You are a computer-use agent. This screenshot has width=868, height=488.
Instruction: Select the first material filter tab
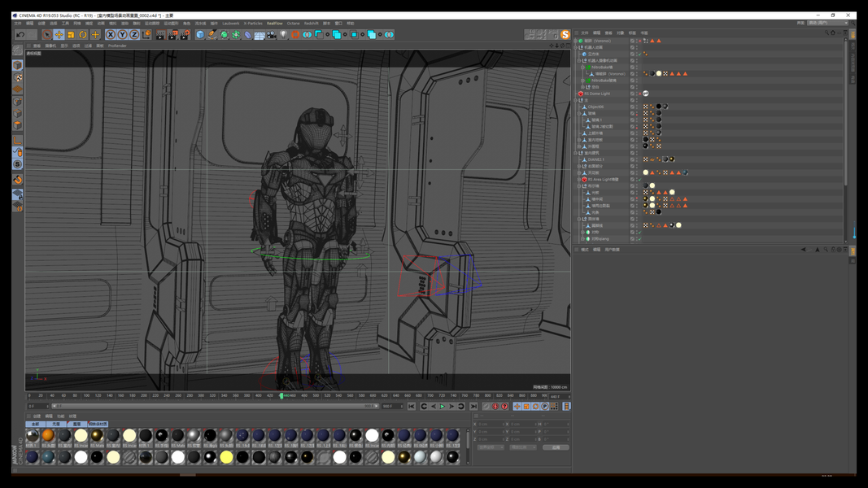36,424
